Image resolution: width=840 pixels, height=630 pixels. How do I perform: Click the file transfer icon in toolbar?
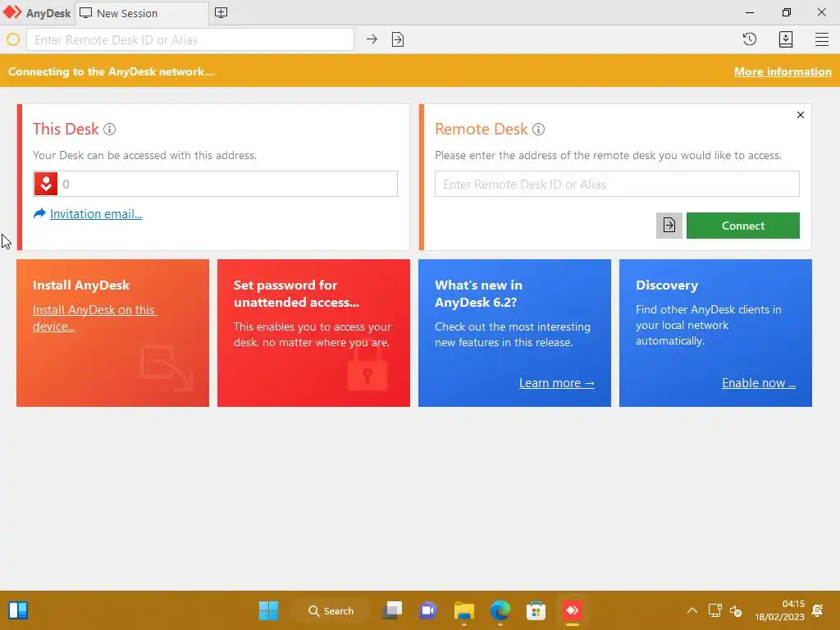click(398, 39)
